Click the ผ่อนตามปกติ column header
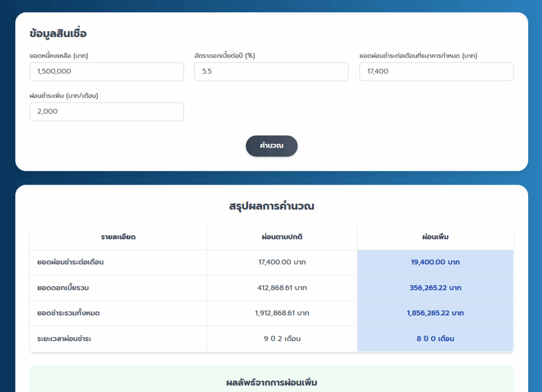 point(282,237)
